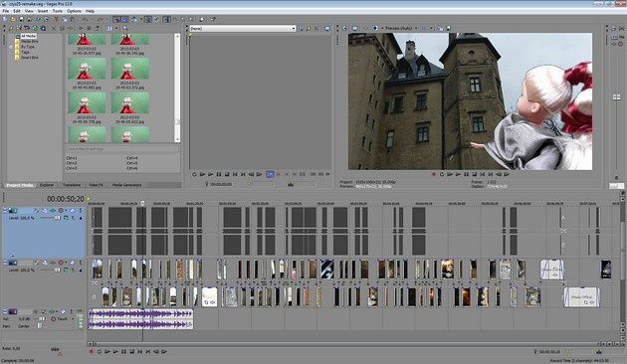627x364 pixels.
Task: Open Project Video Properties from preview toolbar
Action: pyautogui.click(x=344, y=29)
